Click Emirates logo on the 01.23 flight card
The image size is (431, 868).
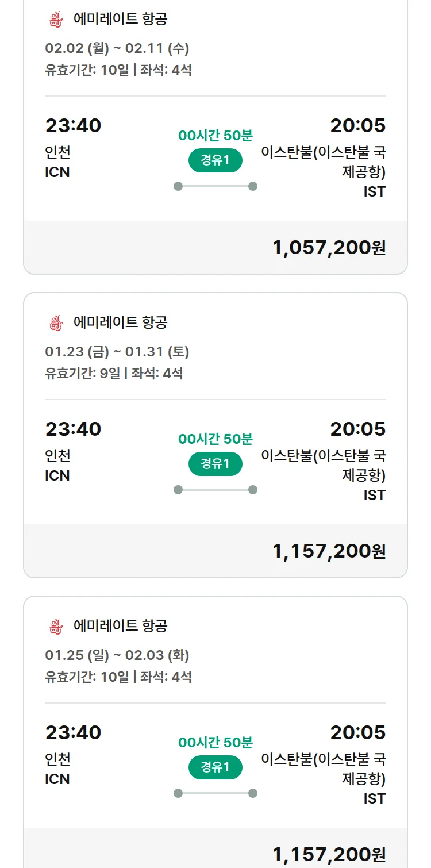pyautogui.click(x=55, y=323)
